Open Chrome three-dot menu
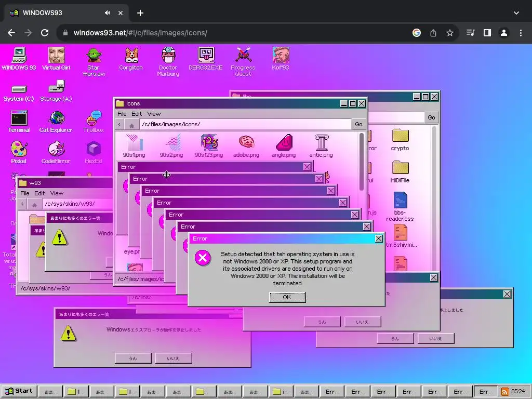 pyautogui.click(x=521, y=33)
